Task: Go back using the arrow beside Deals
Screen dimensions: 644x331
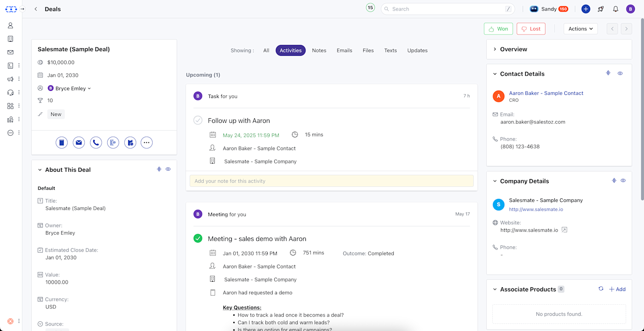Action: [x=36, y=9]
